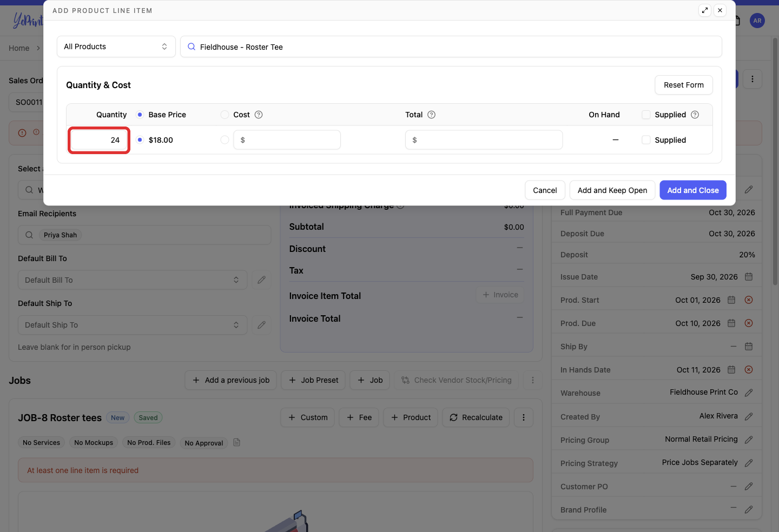Select Cost radio in header row
This screenshot has width=779, height=532.
click(225, 115)
